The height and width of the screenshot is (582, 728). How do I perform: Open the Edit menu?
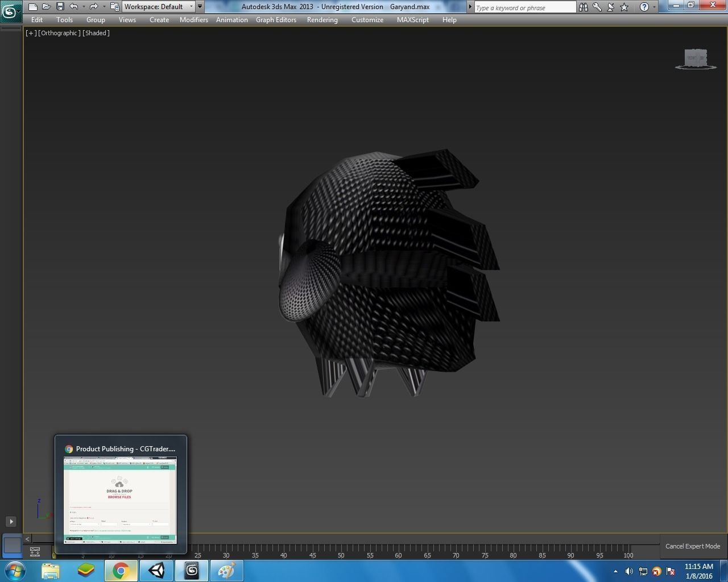tap(37, 20)
